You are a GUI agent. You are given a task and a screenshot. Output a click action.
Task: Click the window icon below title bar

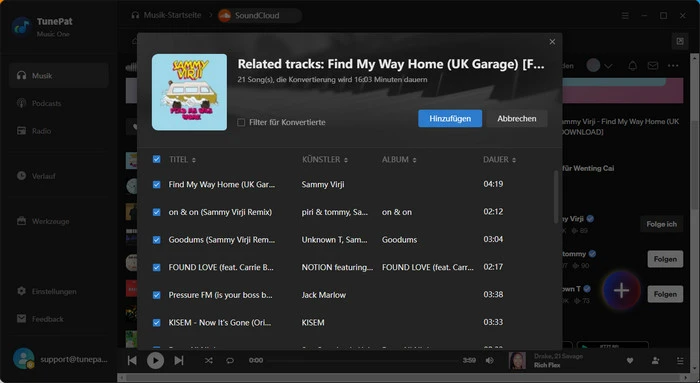[680, 42]
